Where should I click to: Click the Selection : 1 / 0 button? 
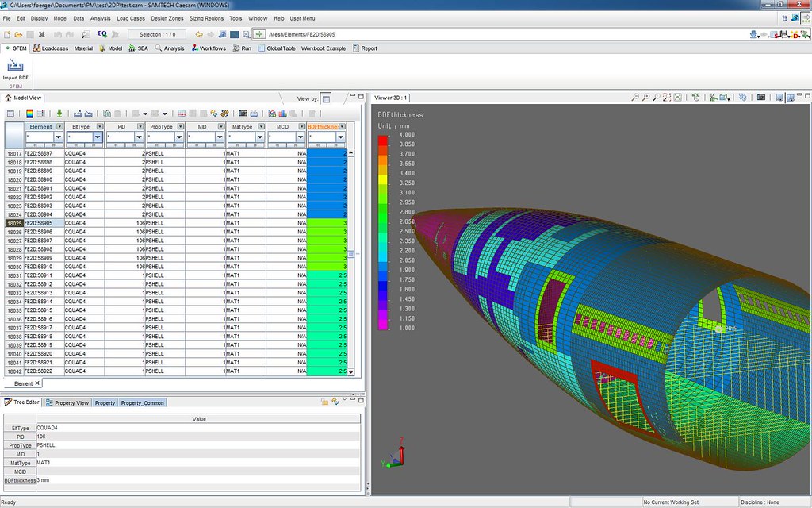(158, 34)
